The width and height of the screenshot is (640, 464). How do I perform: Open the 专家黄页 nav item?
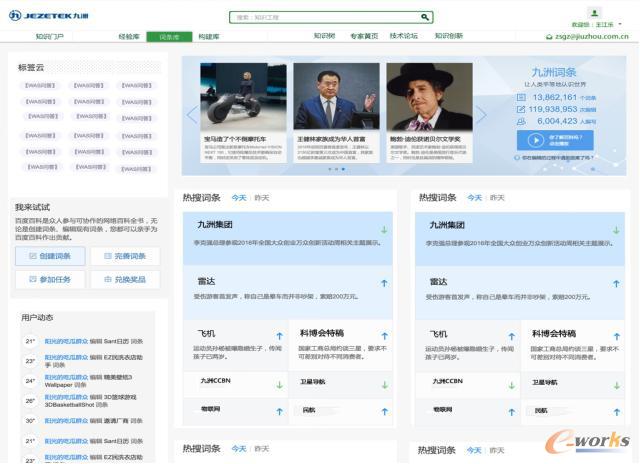(364, 36)
